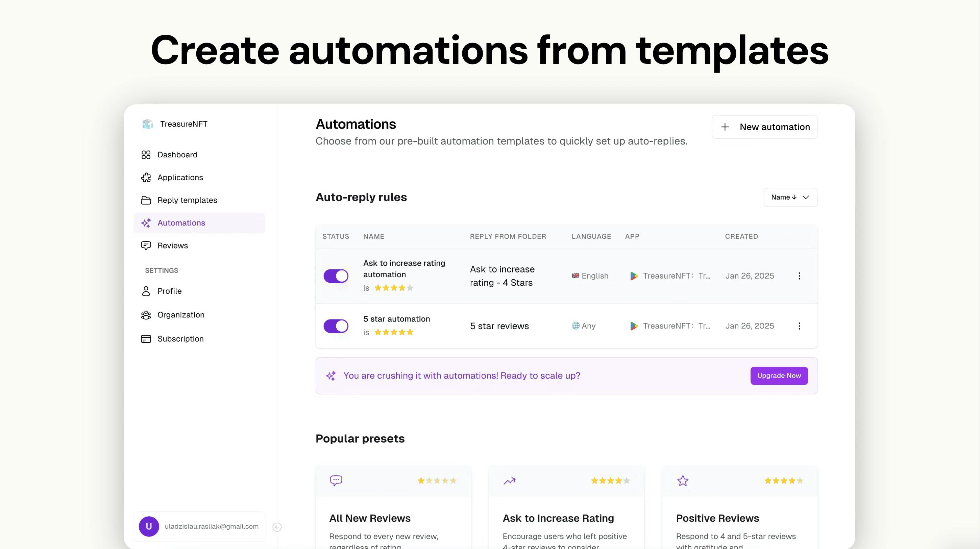Click the Organization people icon
The image size is (980, 549).
[x=146, y=315]
